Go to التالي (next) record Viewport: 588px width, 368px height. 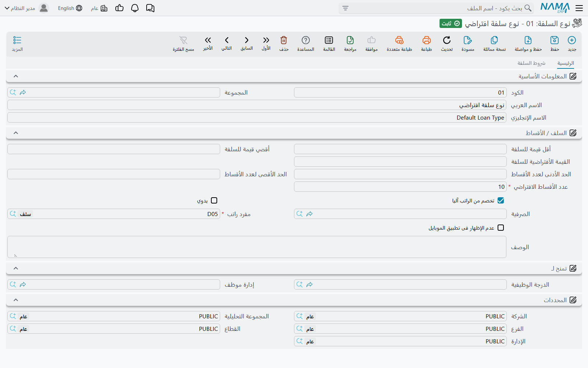[x=227, y=40]
